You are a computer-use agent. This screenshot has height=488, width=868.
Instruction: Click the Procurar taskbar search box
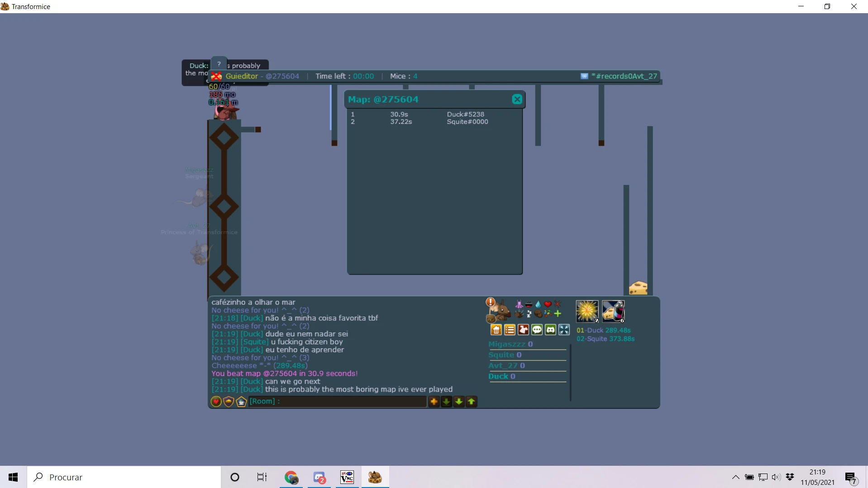click(x=124, y=477)
